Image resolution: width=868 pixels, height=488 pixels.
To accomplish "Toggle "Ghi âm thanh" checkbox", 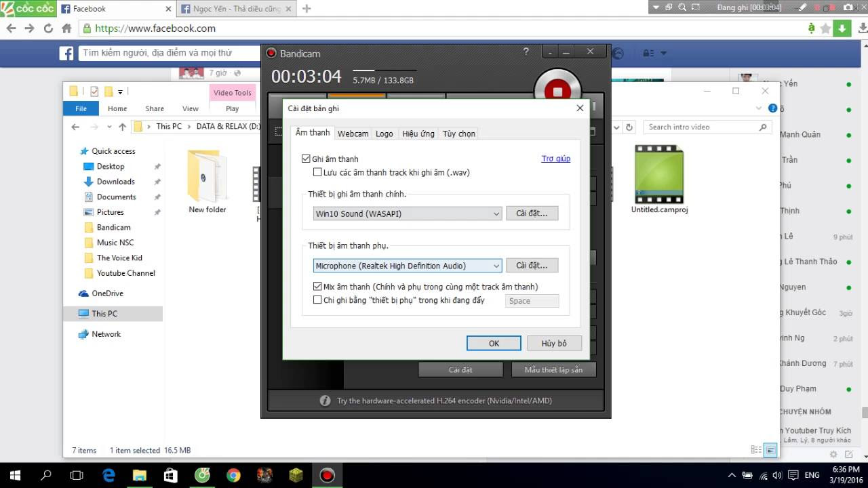I will pyautogui.click(x=306, y=159).
